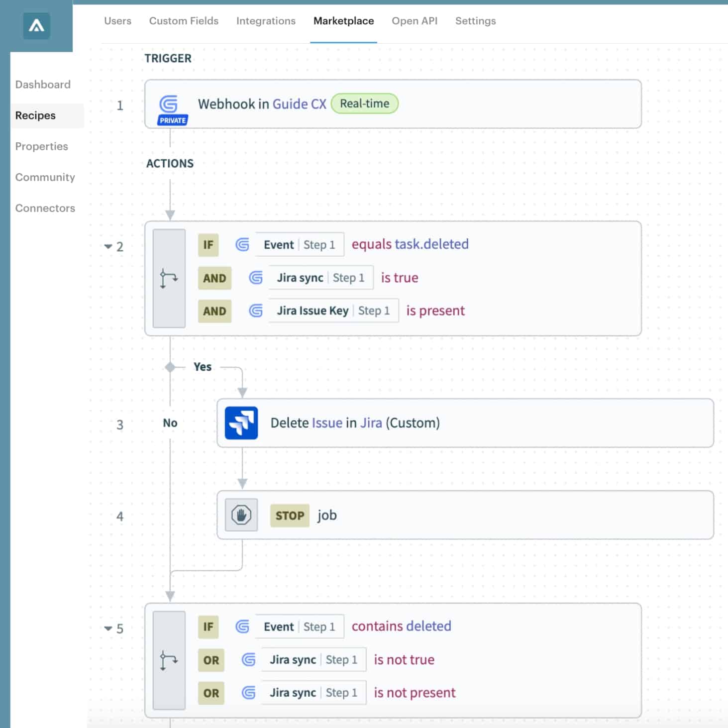This screenshot has width=728, height=728.
Task: Open the Real-time badge on the trigger
Action: (x=365, y=104)
